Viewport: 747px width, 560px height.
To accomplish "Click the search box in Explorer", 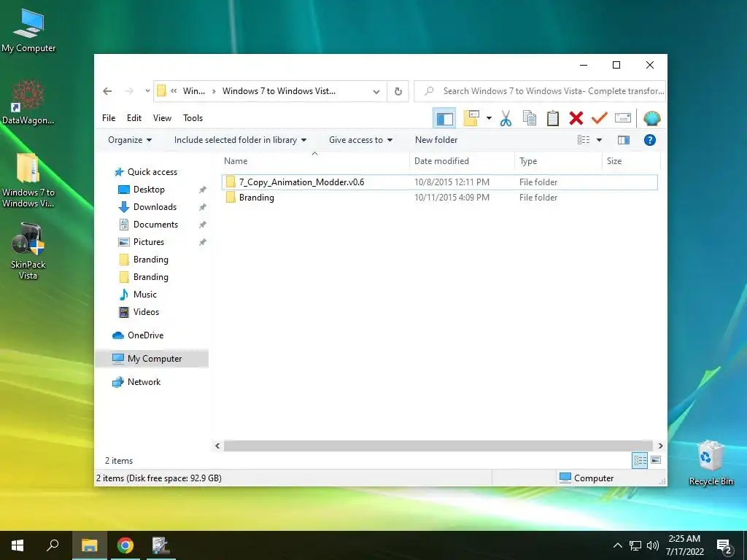I will click(x=540, y=91).
